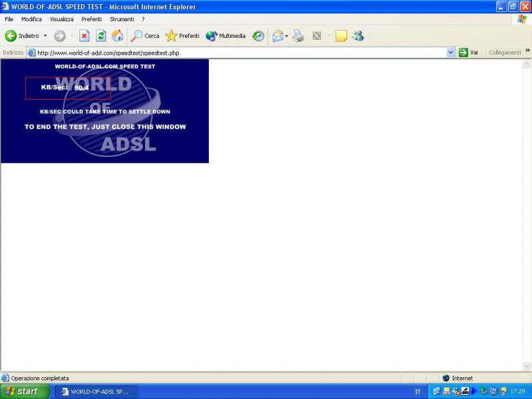Expand the address bar dropdown arrow

click(451, 53)
